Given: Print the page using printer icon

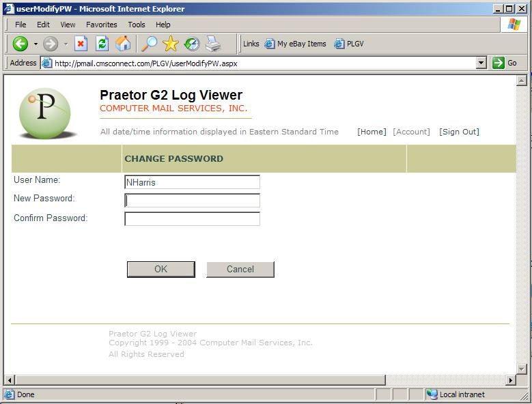Looking at the screenshot, I should [x=213, y=44].
